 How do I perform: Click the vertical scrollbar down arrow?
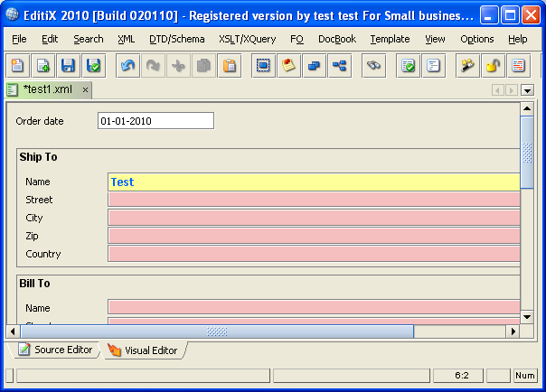coord(527,318)
